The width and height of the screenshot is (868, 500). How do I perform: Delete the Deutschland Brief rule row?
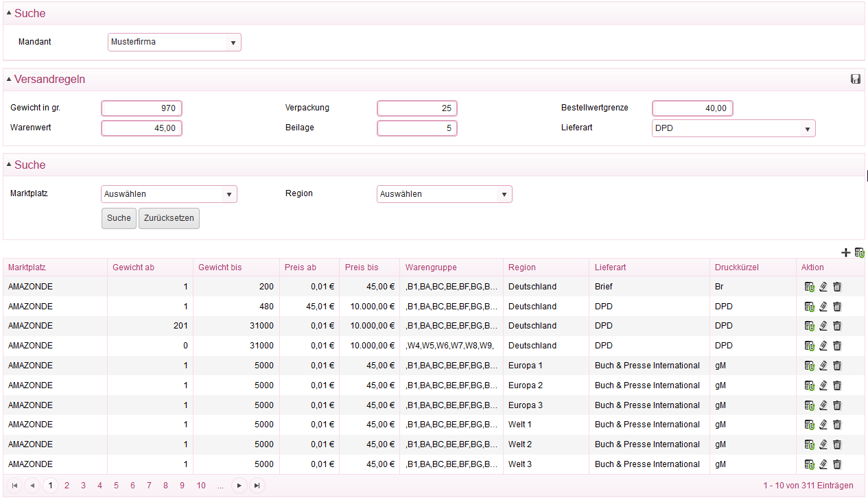[x=837, y=287]
